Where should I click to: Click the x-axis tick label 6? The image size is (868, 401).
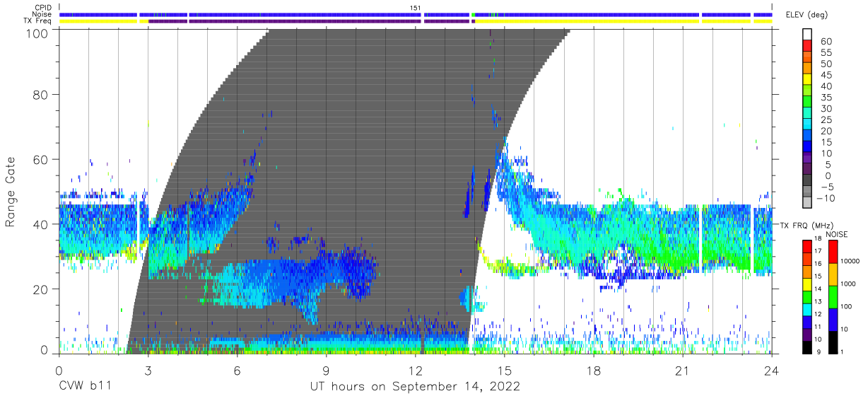point(237,371)
